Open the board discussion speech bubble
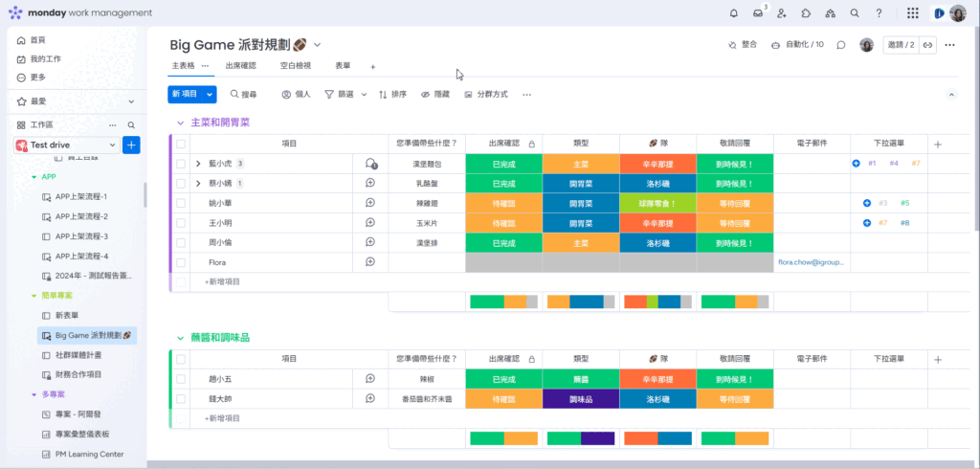The height and width of the screenshot is (469, 980). (841, 45)
